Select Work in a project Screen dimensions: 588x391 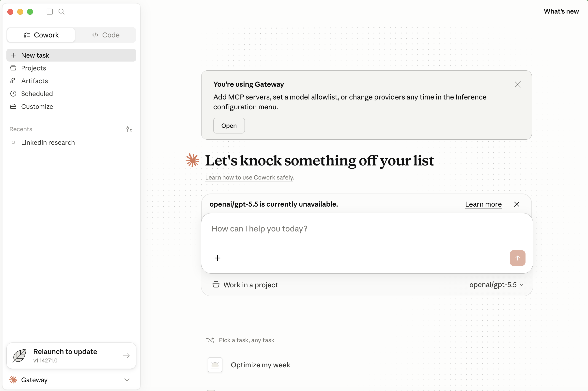[x=245, y=285]
